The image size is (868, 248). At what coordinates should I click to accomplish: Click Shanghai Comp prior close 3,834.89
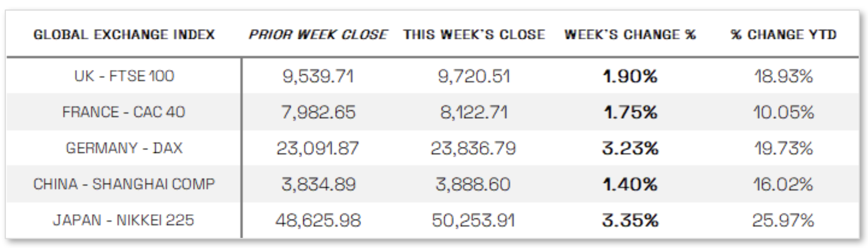click(318, 184)
